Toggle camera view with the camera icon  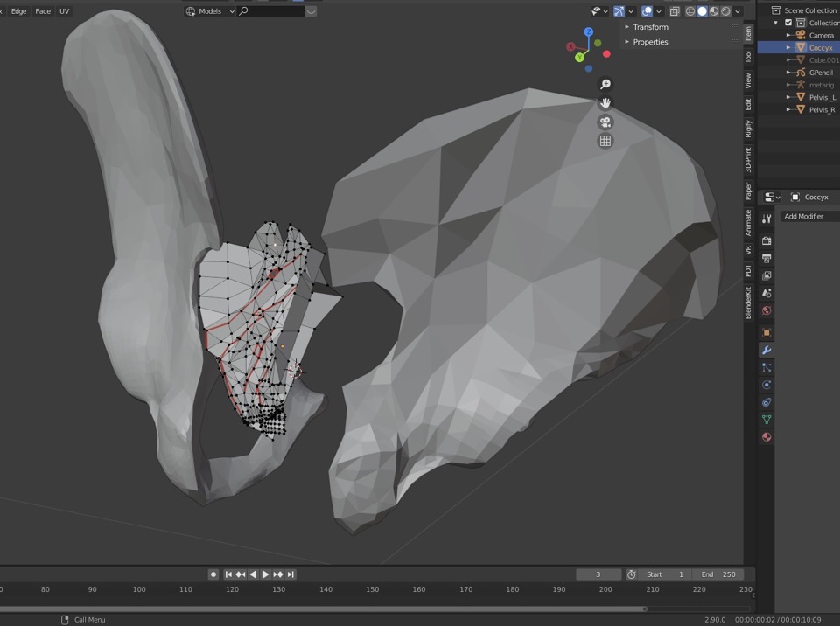coord(605,122)
